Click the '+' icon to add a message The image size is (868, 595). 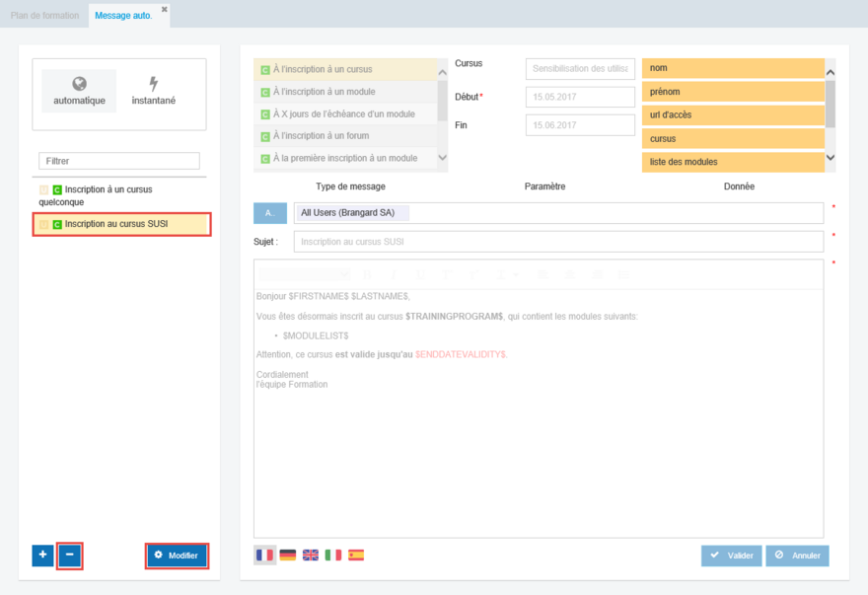point(41,556)
